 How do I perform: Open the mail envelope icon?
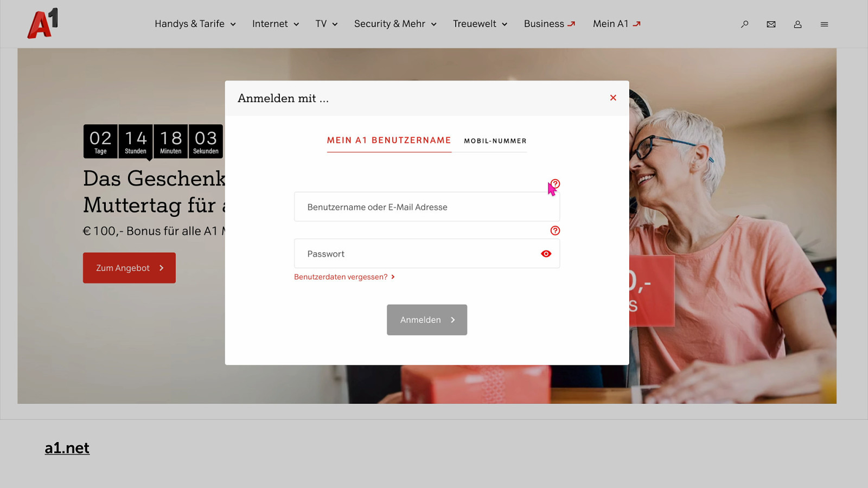click(x=771, y=24)
